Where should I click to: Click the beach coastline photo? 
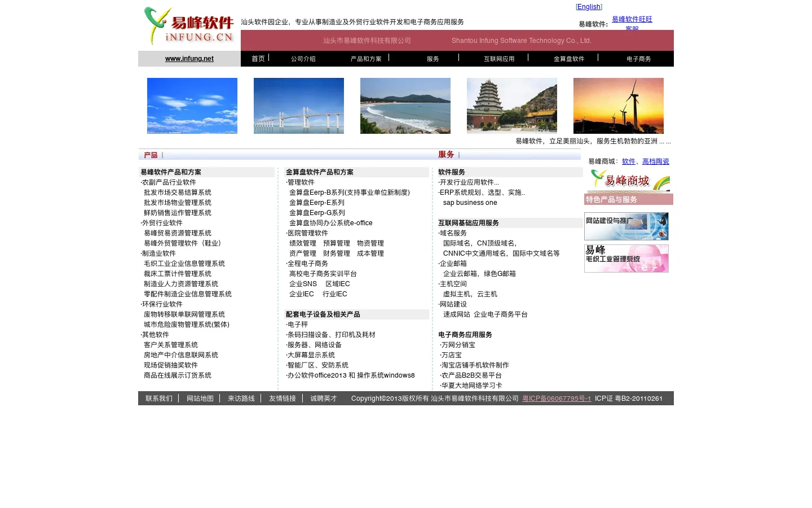405,106
